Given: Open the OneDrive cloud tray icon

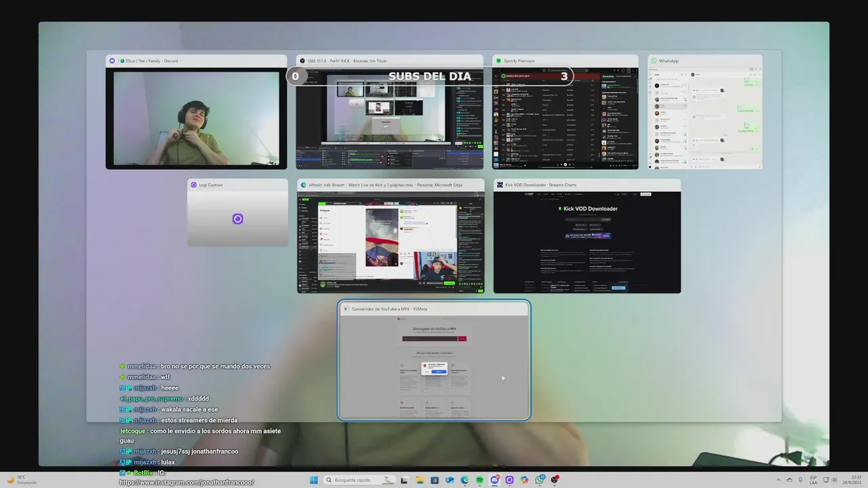Looking at the screenshot, I should [x=789, y=480].
